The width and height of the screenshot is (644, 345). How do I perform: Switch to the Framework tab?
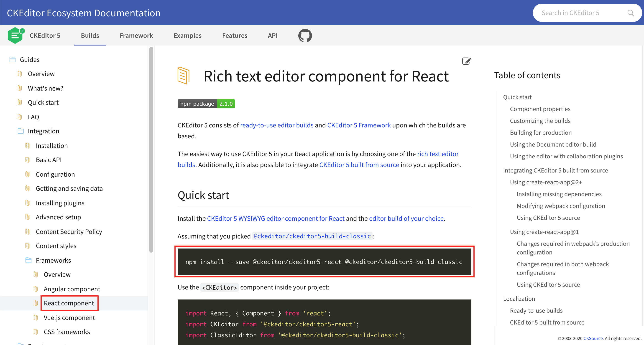point(136,35)
